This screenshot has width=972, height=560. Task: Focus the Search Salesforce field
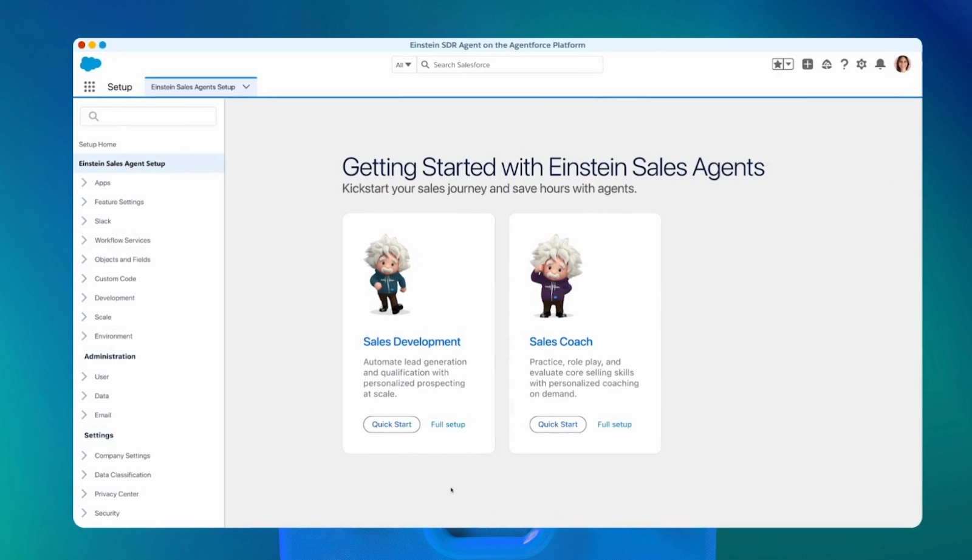[x=510, y=64]
